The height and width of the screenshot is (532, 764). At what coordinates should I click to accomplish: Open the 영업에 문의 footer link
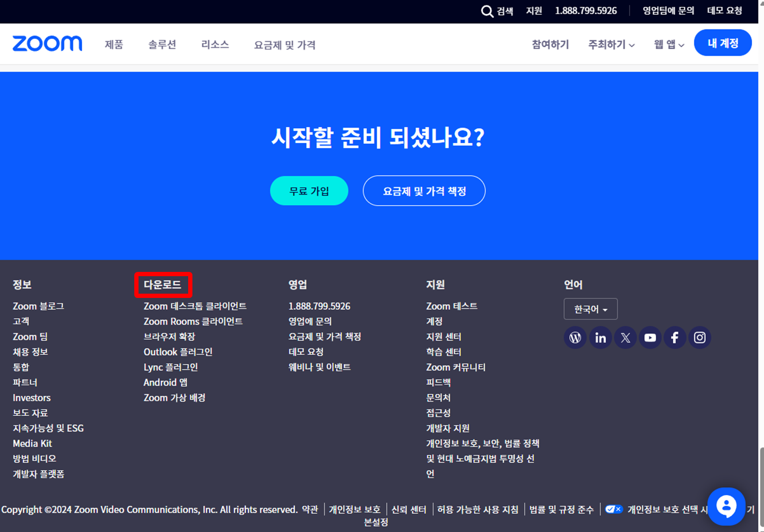click(310, 322)
